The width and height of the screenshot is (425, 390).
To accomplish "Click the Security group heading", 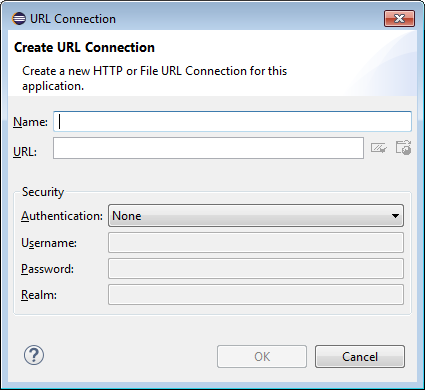I will click(x=43, y=192).
